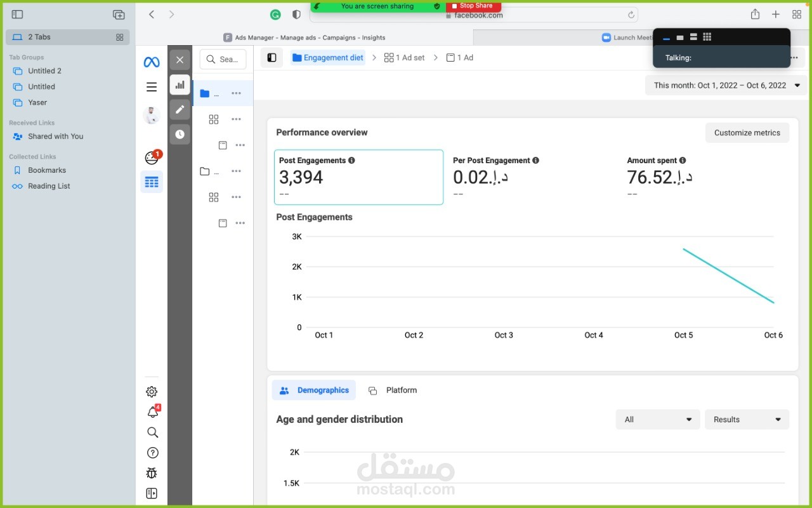
Task: Select the second campaign folder outline
Action: point(205,171)
